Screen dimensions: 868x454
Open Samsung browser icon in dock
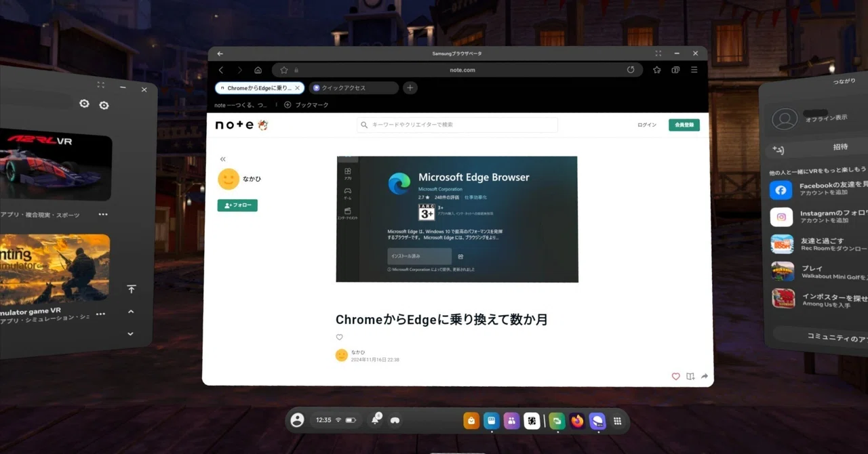point(597,421)
